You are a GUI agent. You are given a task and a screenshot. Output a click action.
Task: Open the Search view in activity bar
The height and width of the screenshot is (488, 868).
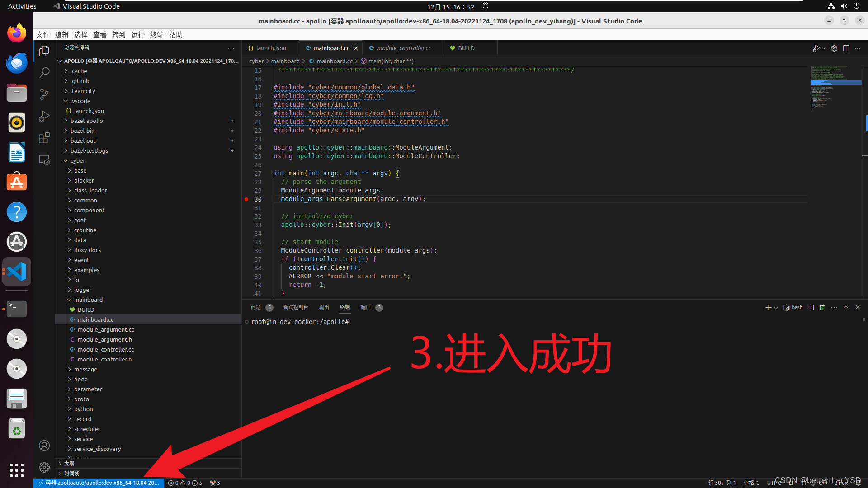point(44,72)
